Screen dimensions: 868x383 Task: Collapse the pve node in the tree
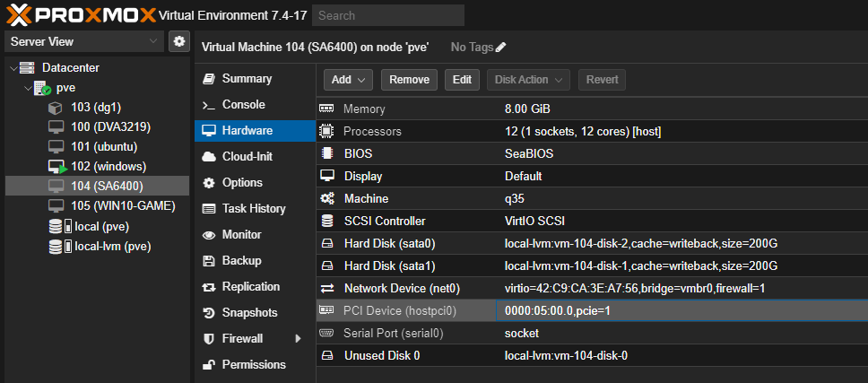coord(28,88)
